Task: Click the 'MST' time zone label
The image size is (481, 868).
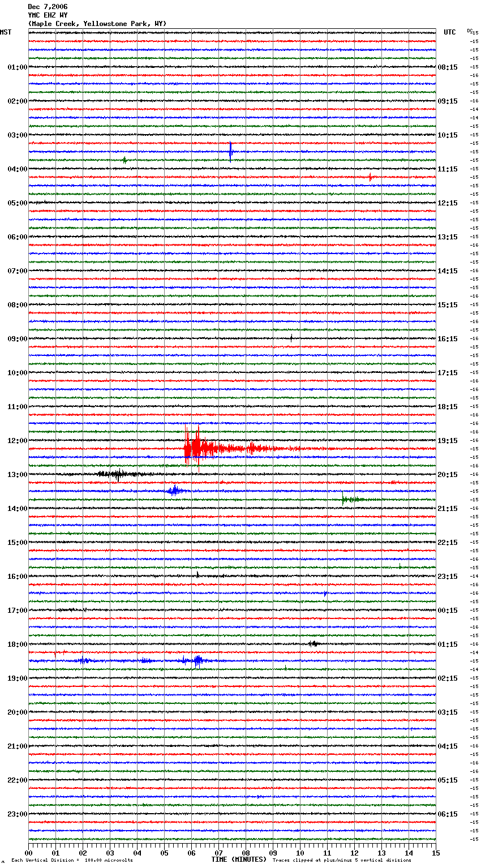Action: pos(6,32)
